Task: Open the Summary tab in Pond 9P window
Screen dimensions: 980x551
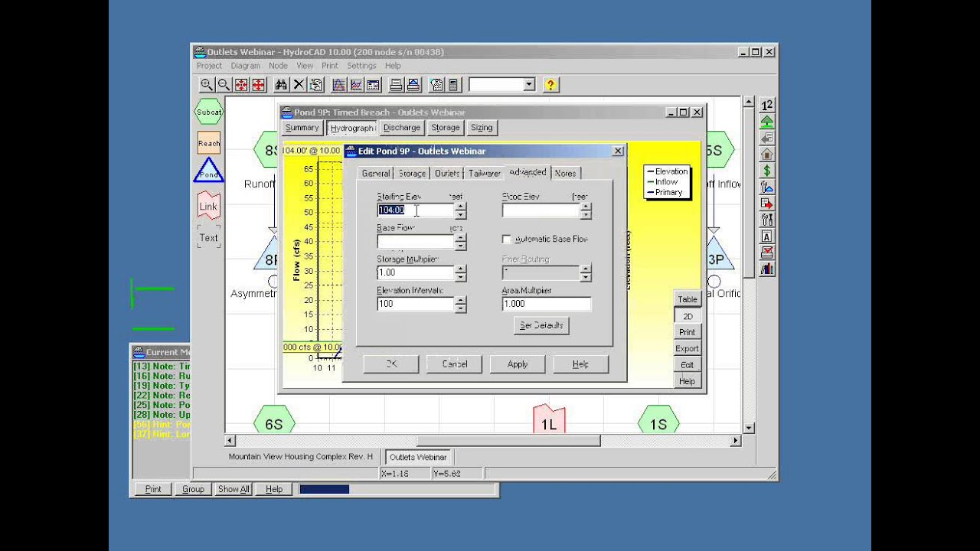Action: point(302,128)
